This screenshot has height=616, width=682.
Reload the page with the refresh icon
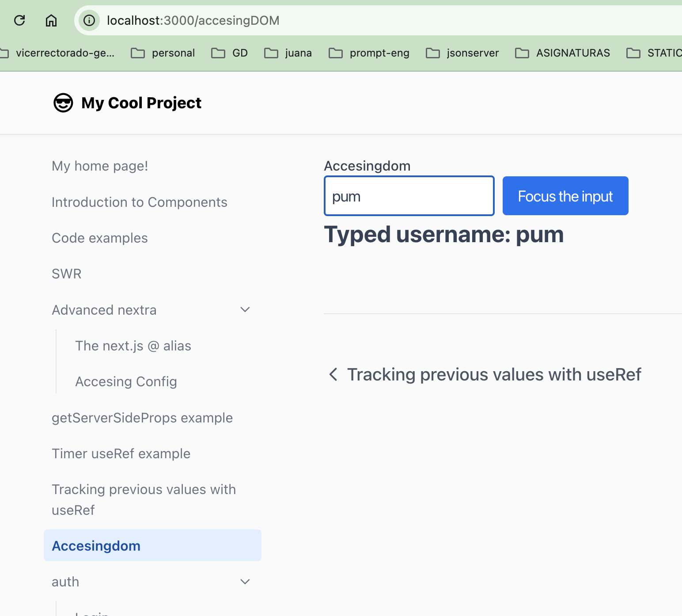coord(19,20)
